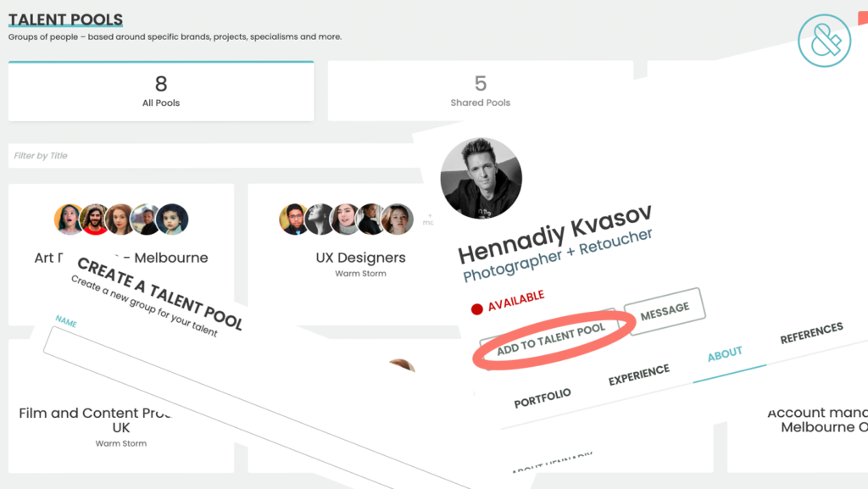Click the "AVAILABLE" status label
This screenshot has width=868, height=489.
[516, 300]
